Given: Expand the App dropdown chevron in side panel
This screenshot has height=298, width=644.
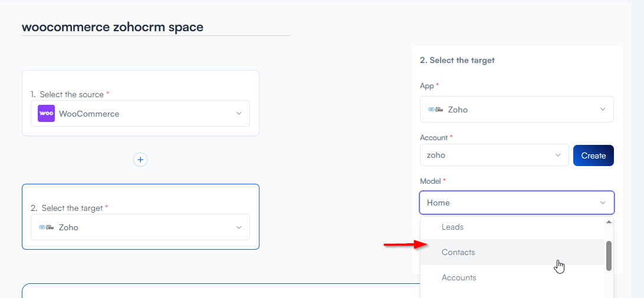Looking at the screenshot, I should (603, 110).
